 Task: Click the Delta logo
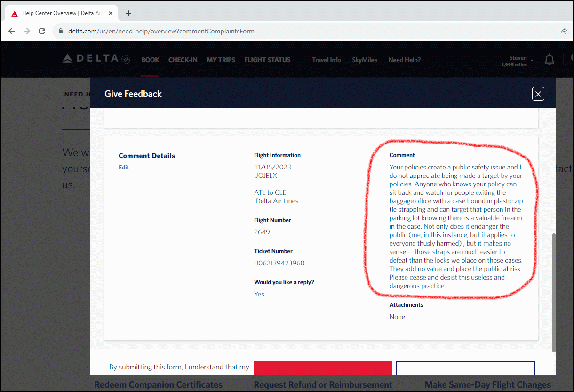pos(96,59)
